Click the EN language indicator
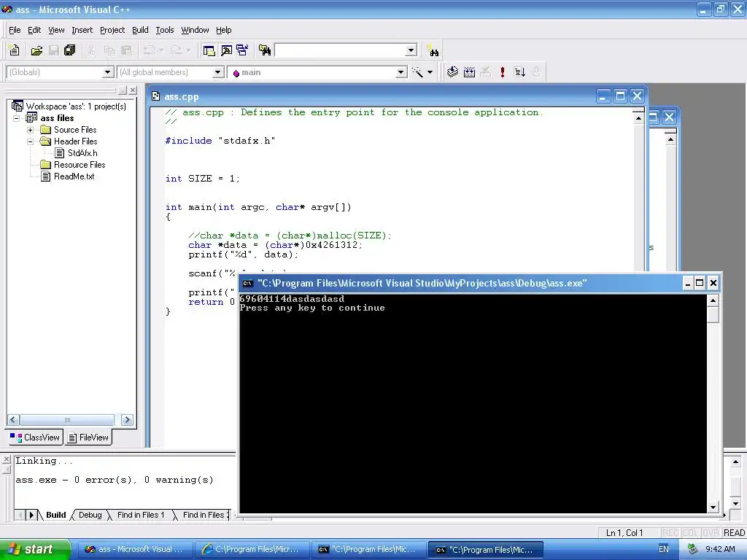The image size is (747, 560). (x=664, y=549)
